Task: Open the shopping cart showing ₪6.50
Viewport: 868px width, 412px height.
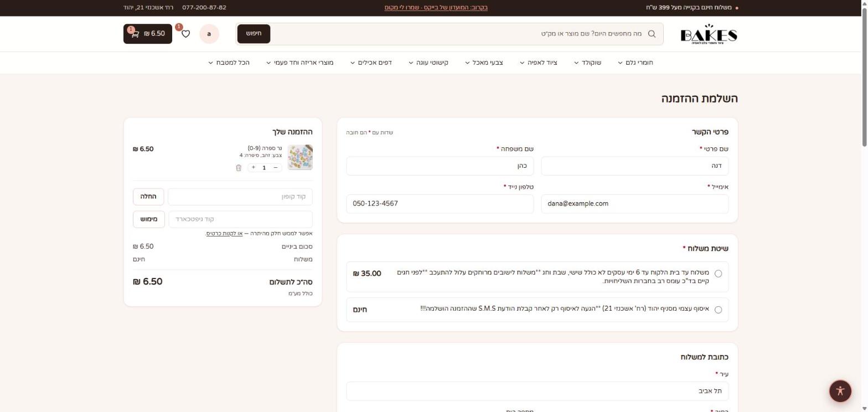Action: (148, 34)
